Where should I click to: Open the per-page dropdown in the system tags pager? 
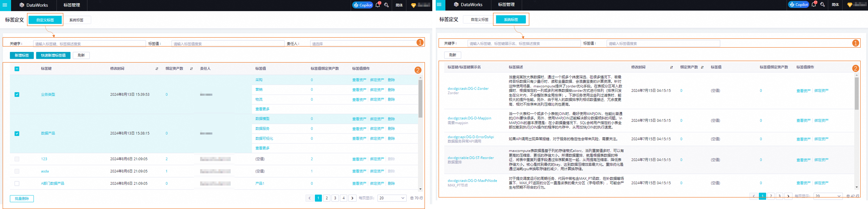coord(828,196)
